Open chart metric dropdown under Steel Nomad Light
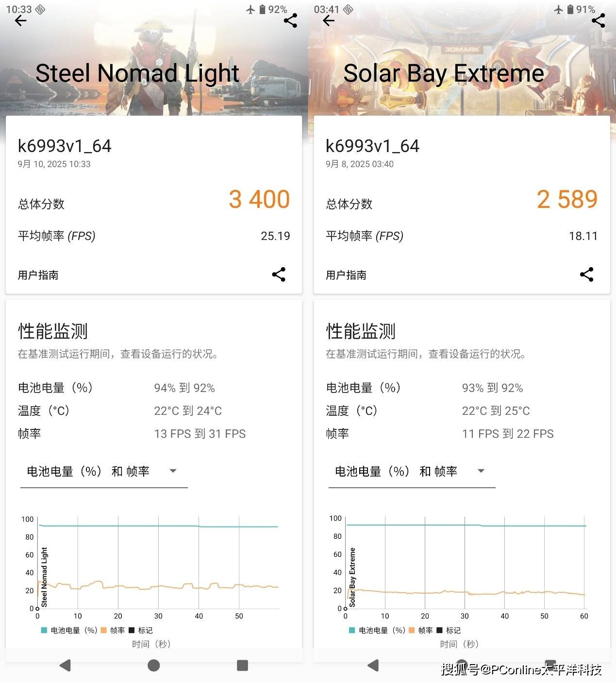 [x=103, y=471]
